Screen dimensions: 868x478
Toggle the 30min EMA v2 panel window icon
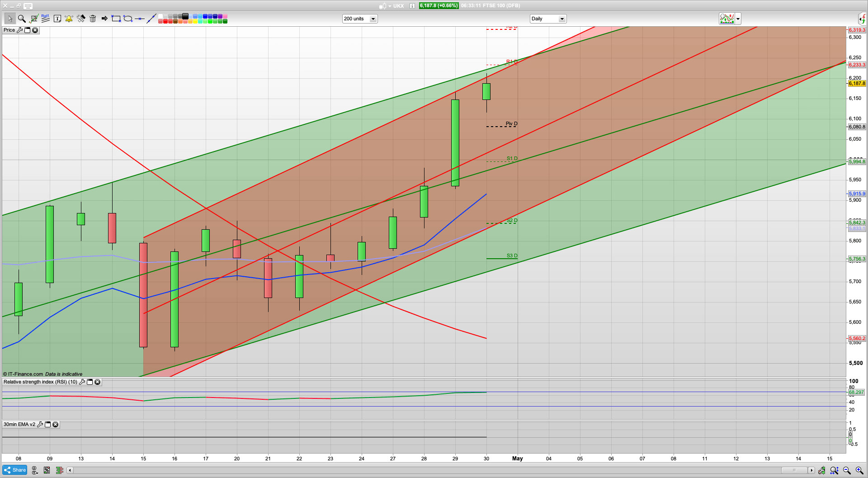click(x=47, y=425)
